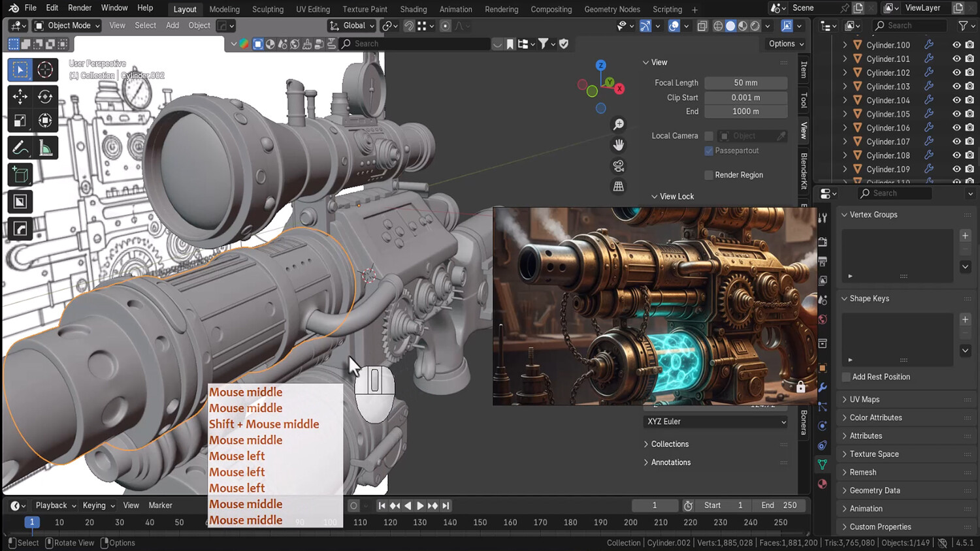Enable the Render Region checkbox

click(709, 175)
